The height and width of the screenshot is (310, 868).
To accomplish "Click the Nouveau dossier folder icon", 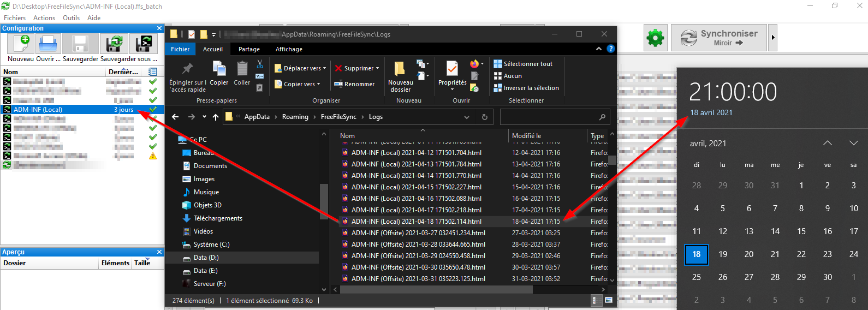I will pos(400,69).
